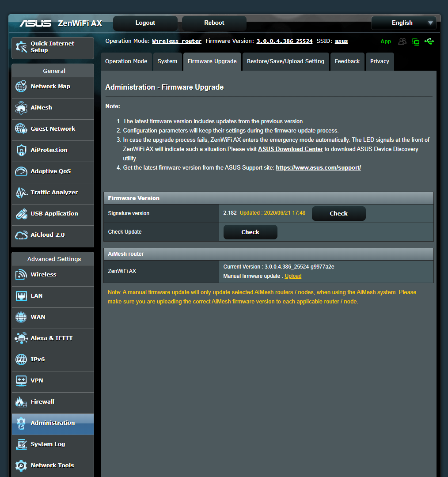Click the WAN globe icon
This screenshot has height=477, width=448.
coord(21,317)
